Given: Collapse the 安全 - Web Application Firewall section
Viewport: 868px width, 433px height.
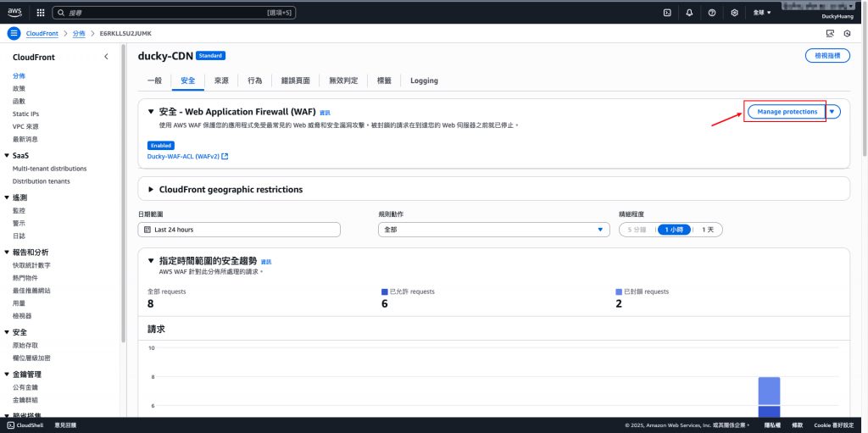Looking at the screenshot, I should [x=151, y=111].
